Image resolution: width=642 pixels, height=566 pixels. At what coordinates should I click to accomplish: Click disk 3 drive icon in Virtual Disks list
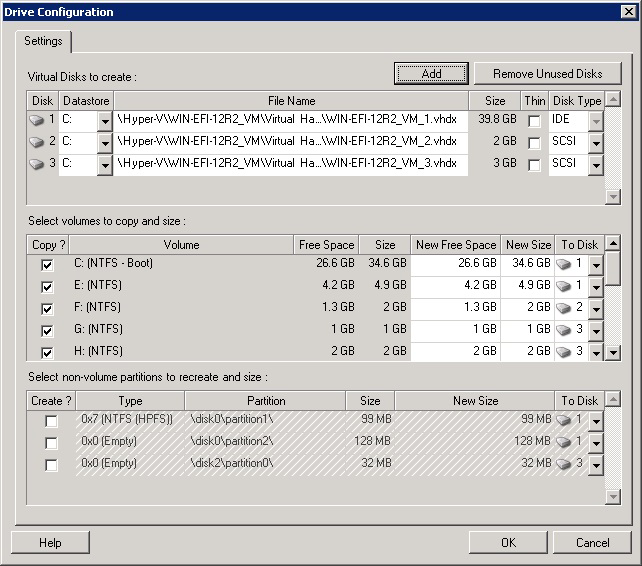pyautogui.click(x=38, y=164)
